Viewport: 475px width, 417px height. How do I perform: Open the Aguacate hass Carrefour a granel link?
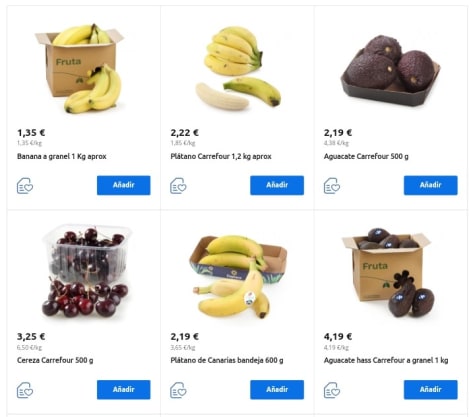(386, 360)
